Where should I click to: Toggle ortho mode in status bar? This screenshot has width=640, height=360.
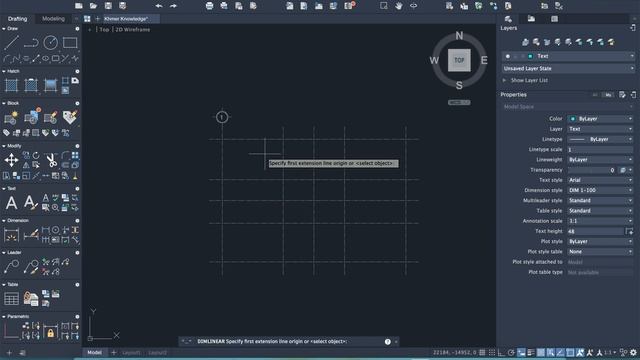pyautogui.click(x=502, y=352)
